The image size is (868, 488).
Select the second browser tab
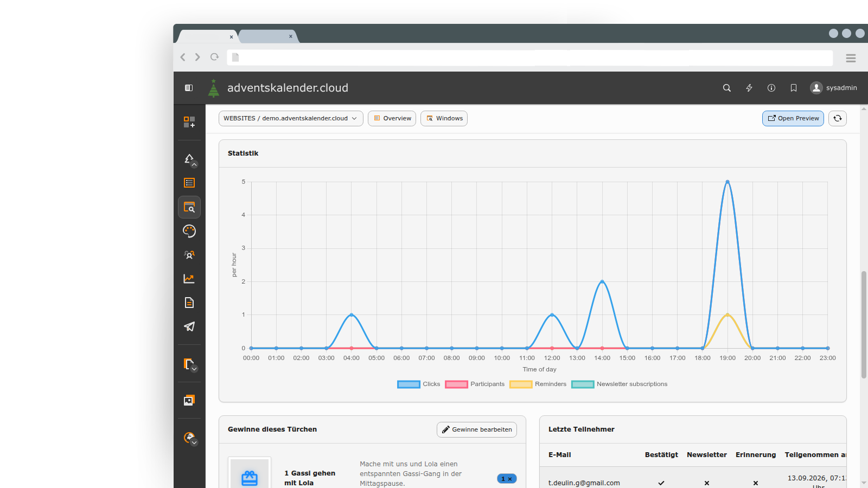268,36
